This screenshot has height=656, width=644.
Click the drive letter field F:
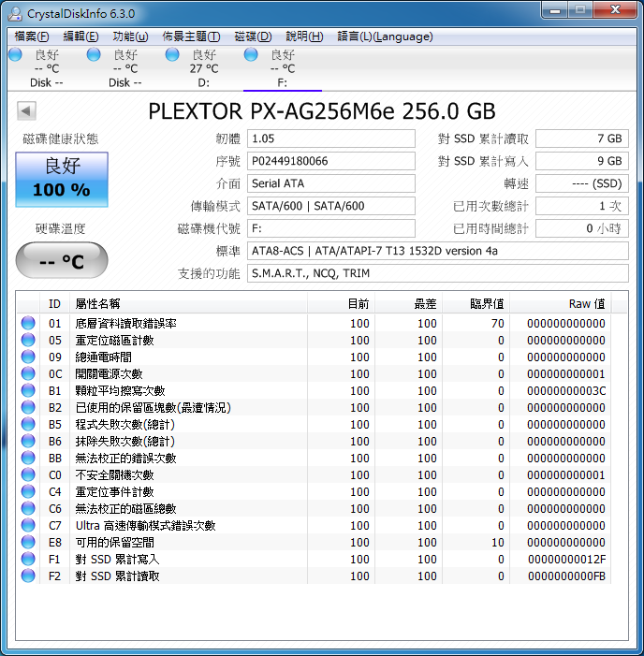pyautogui.click(x=331, y=228)
